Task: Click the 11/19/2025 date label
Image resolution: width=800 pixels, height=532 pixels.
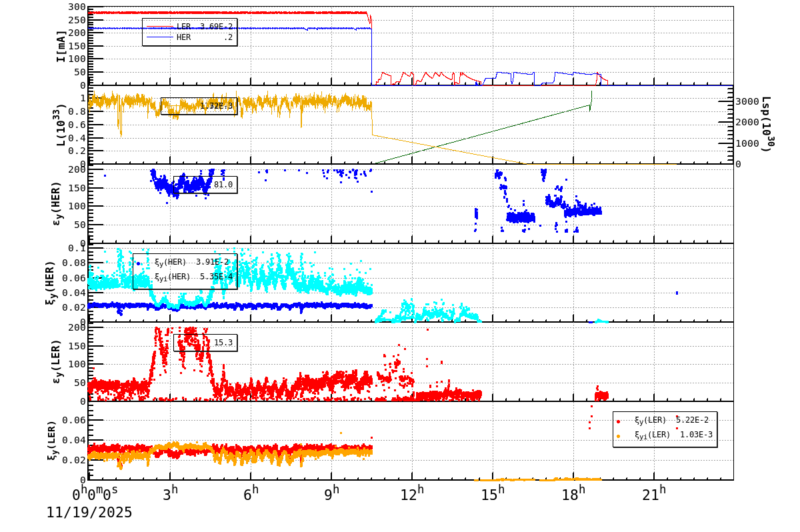Action: tap(89, 513)
